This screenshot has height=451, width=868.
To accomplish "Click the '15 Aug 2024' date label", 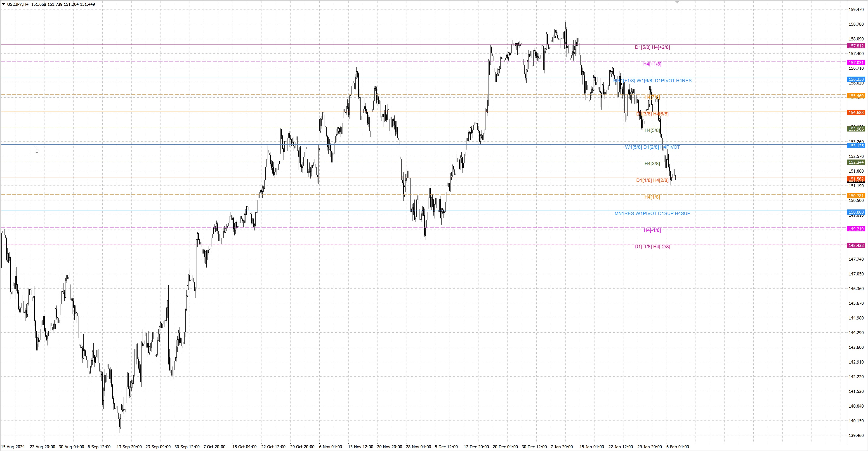I will tap(13, 447).
